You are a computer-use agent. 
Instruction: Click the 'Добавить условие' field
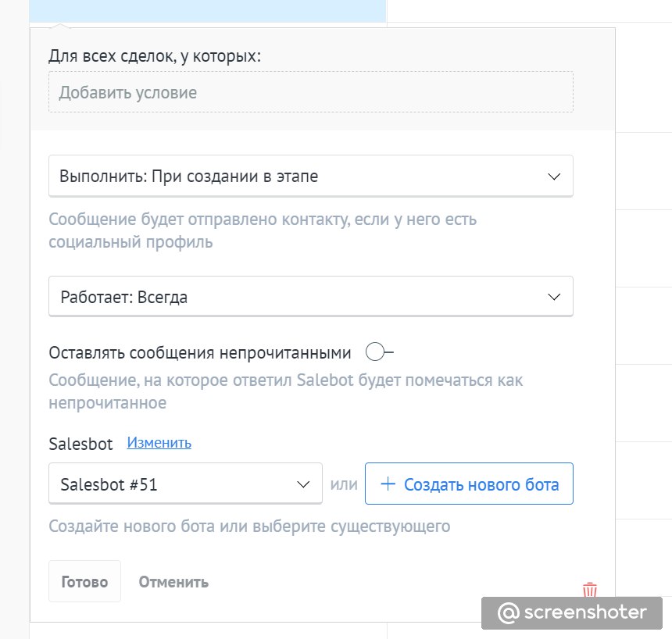pyautogui.click(x=311, y=92)
